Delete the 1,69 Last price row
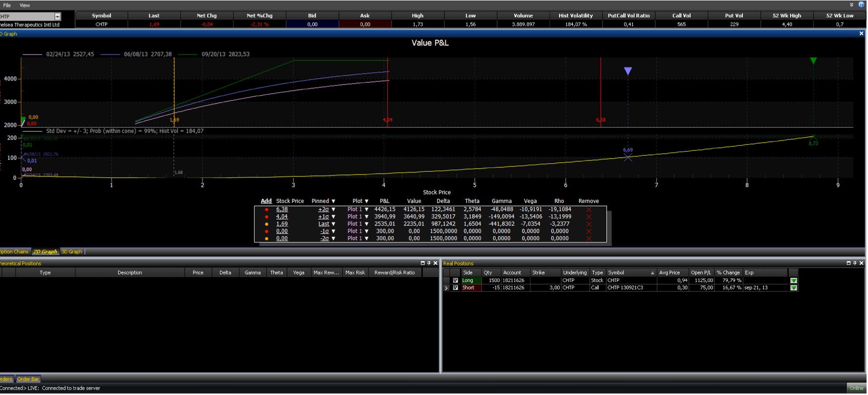868x395 pixels. pos(588,224)
